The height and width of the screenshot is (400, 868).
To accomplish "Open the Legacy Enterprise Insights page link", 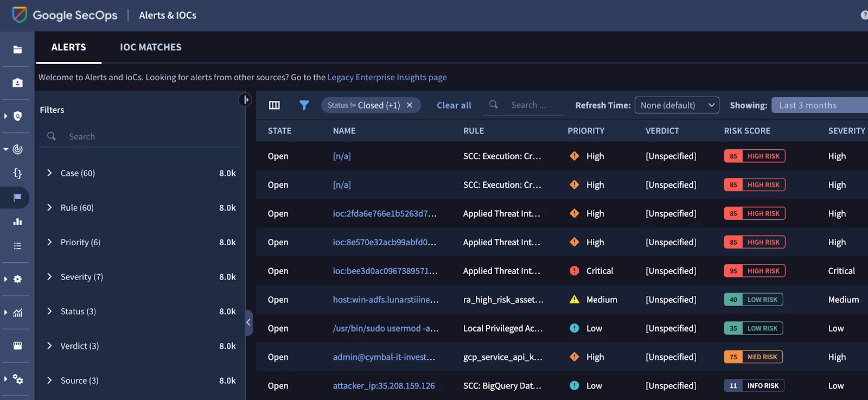I will click(387, 77).
